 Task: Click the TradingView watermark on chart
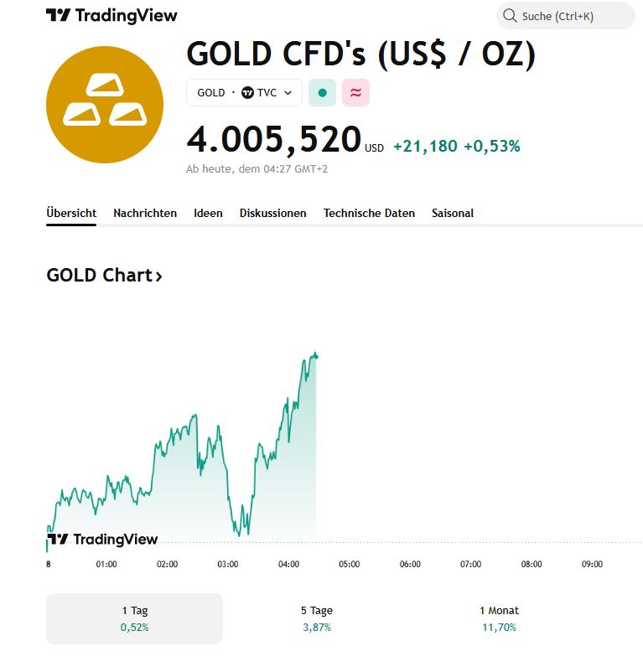[102, 540]
